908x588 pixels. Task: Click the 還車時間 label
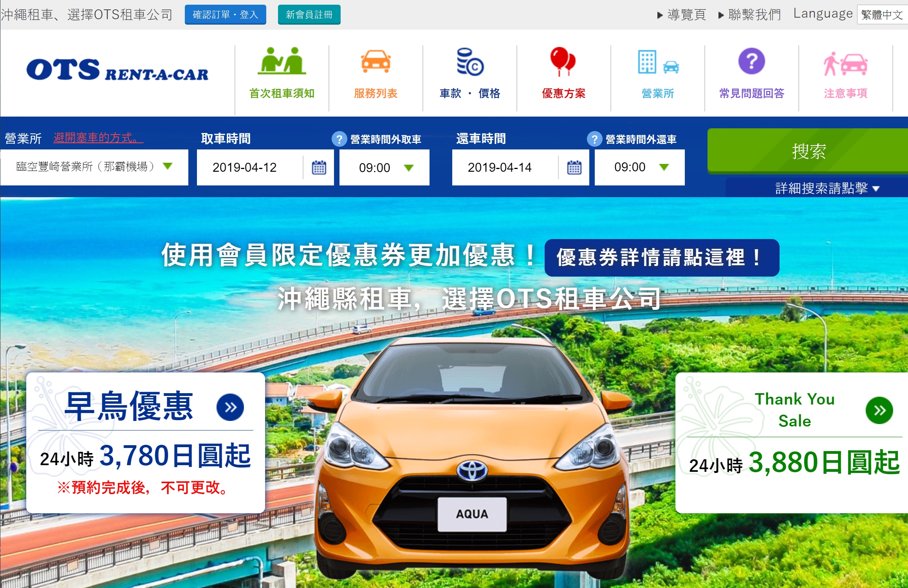point(481,138)
